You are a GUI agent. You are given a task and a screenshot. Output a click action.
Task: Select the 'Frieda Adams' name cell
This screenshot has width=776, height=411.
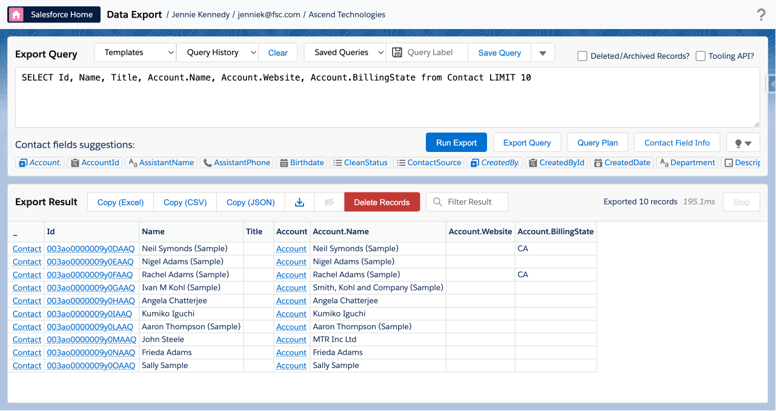coord(191,353)
